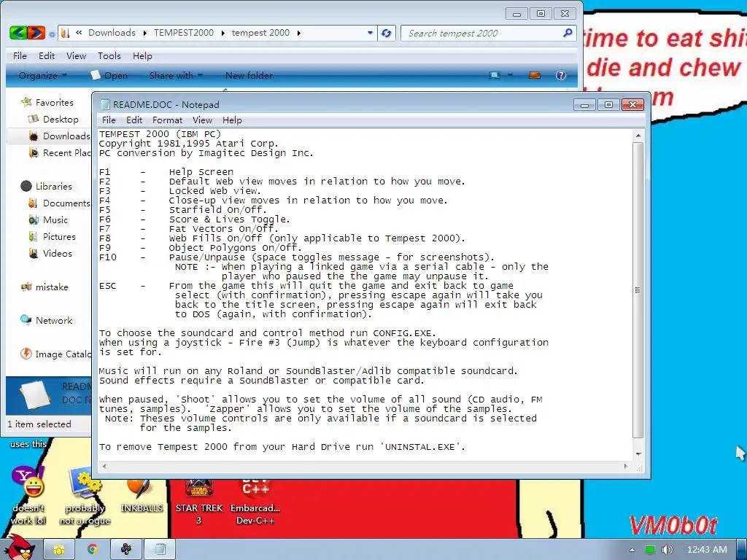Expand arrow after tempest 2000 in breadcrumb

point(298,33)
